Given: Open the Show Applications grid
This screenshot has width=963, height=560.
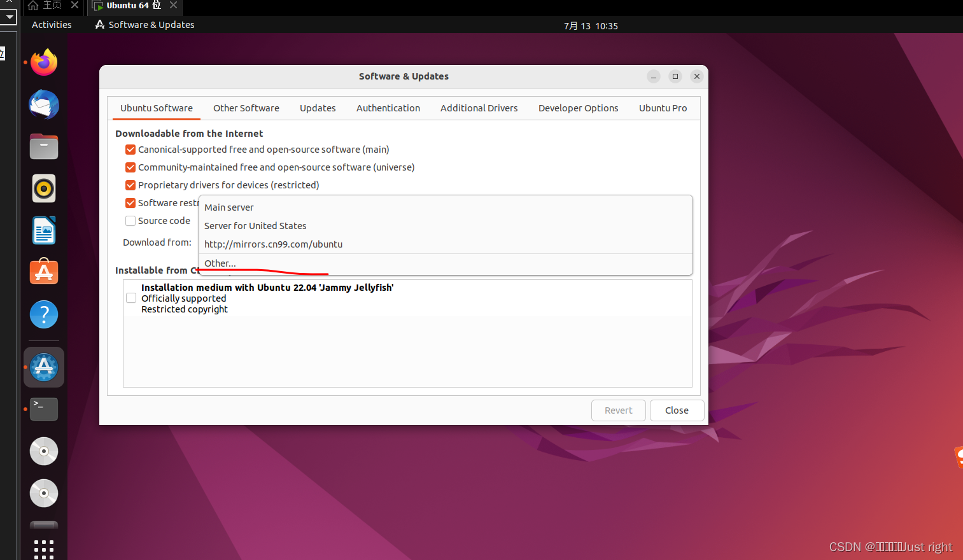Looking at the screenshot, I should point(43,549).
